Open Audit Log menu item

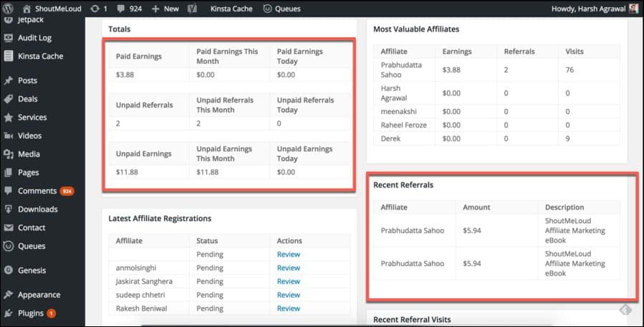point(34,38)
